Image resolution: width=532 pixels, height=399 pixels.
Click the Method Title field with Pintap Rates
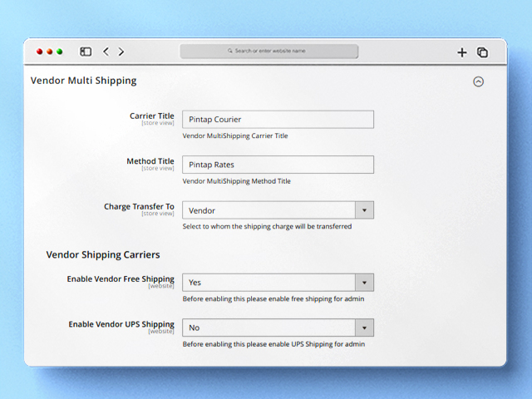278,165
